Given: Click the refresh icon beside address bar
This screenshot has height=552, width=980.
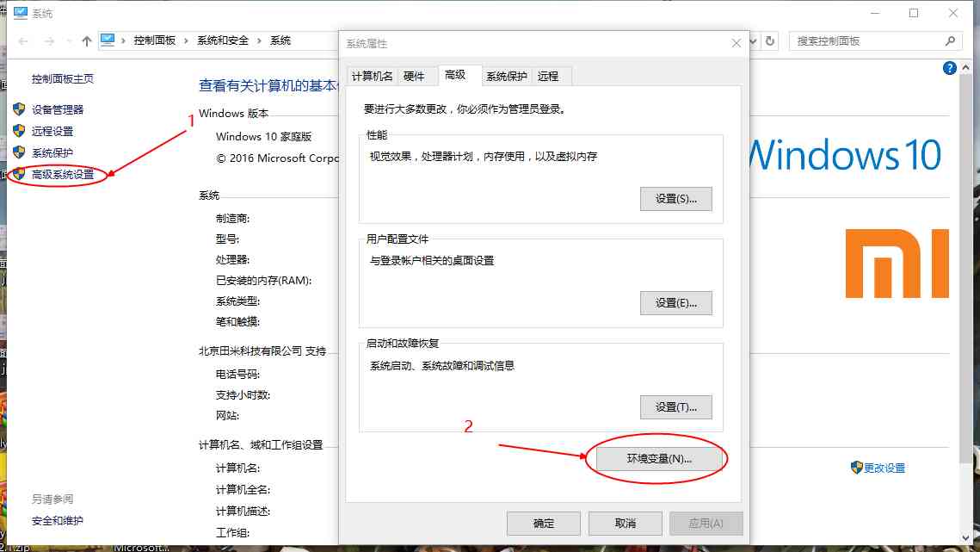Looking at the screenshot, I should click(770, 40).
